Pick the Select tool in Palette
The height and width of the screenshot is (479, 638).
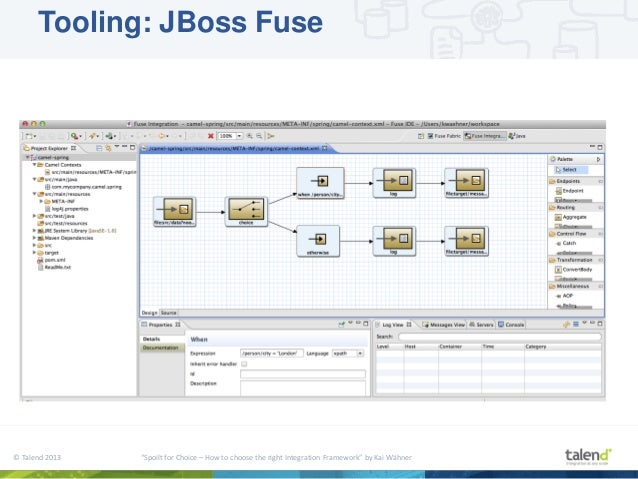click(570, 170)
